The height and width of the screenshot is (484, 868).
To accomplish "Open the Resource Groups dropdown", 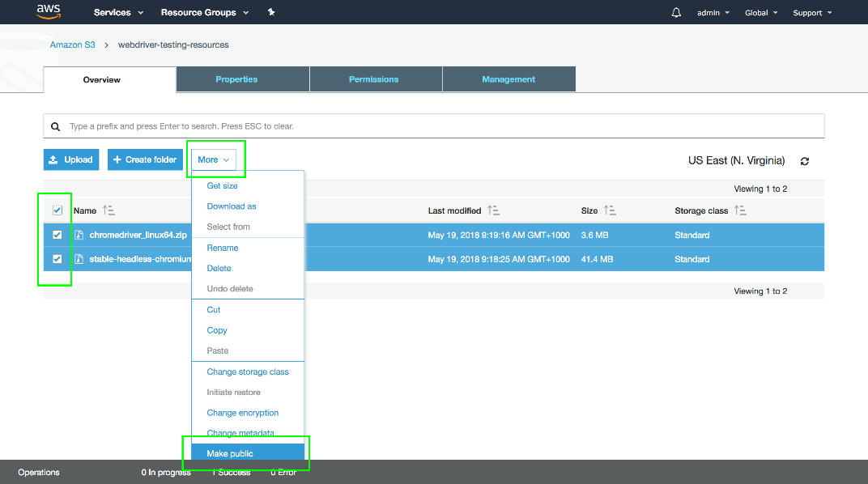I will pyautogui.click(x=205, y=13).
